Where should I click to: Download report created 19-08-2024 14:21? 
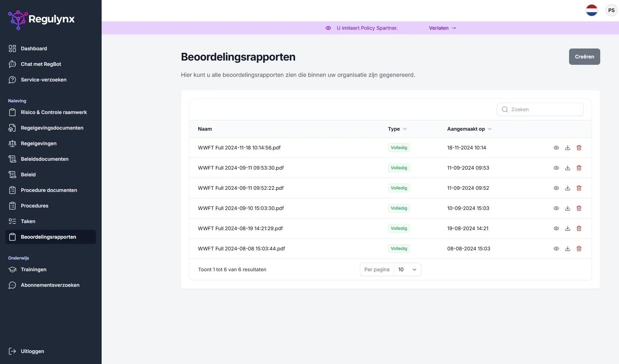pyautogui.click(x=567, y=228)
